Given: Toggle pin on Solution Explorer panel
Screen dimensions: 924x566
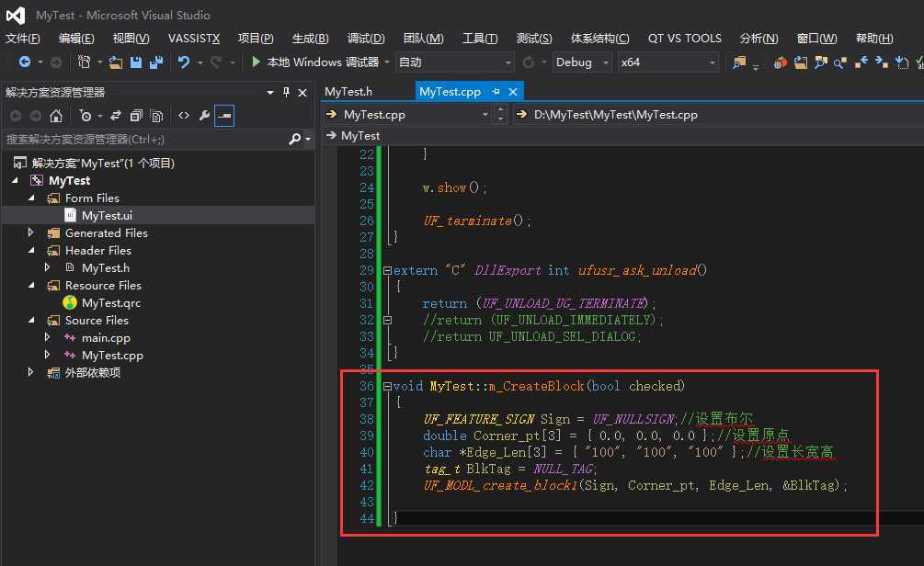Looking at the screenshot, I should tap(286, 92).
